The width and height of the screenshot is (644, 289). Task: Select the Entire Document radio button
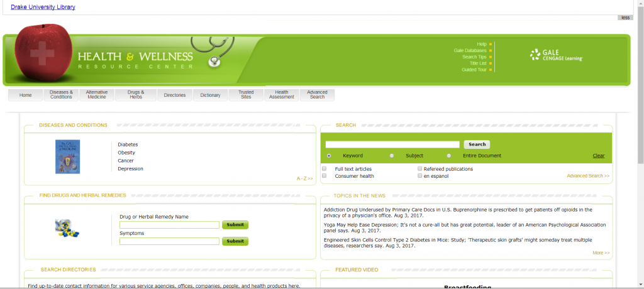tap(449, 156)
